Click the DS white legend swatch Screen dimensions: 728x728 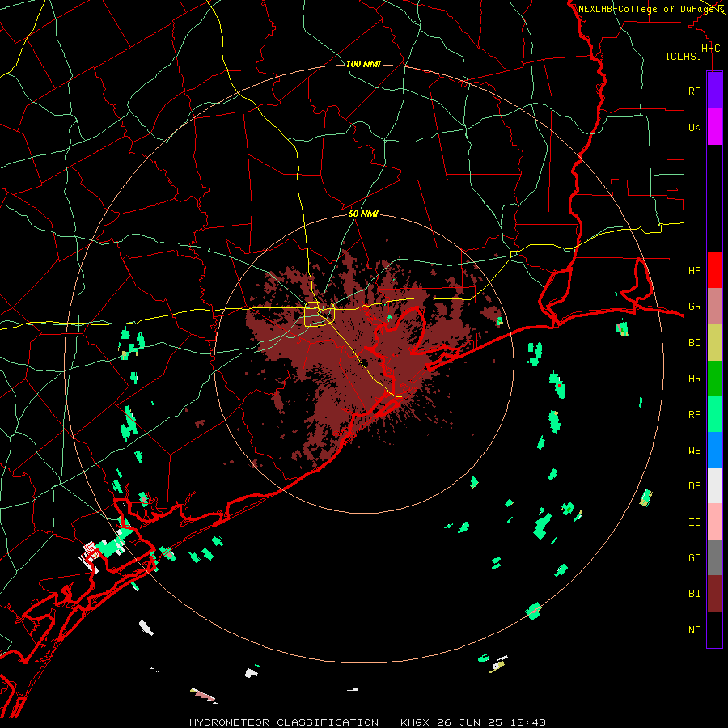[714, 485]
